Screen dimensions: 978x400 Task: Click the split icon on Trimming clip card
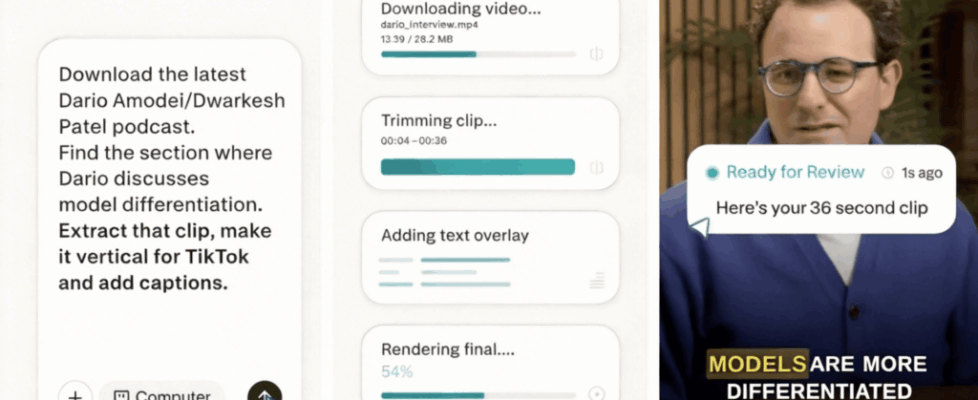[596, 167]
